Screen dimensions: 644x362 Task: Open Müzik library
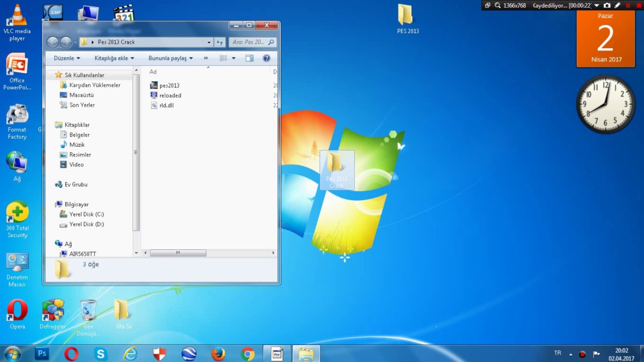coord(77,145)
